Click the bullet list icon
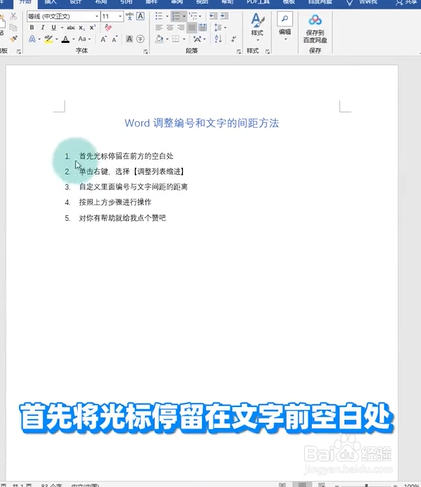Viewport: 421px width, 487px height. (x=159, y=16)
